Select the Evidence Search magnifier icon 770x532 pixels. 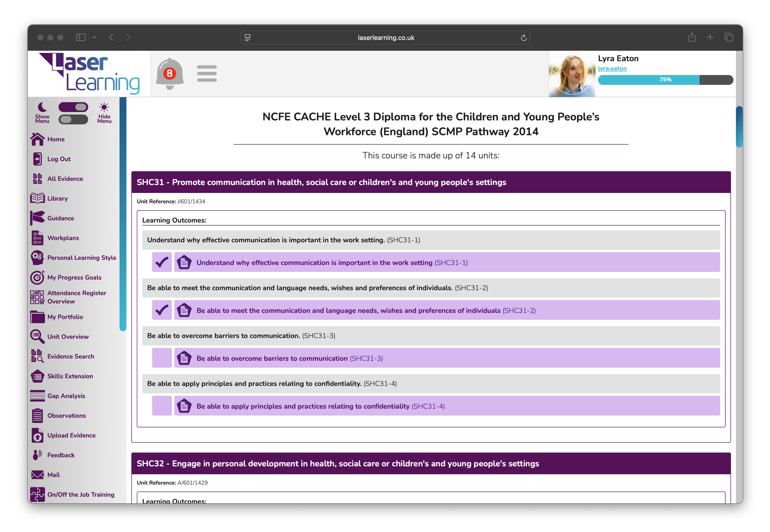pos(37,356)
